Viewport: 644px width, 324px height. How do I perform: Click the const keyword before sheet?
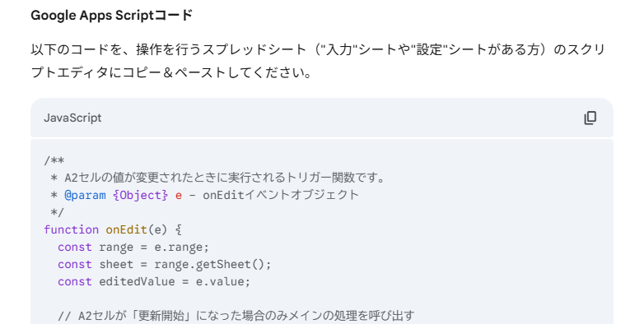(75, 265)
